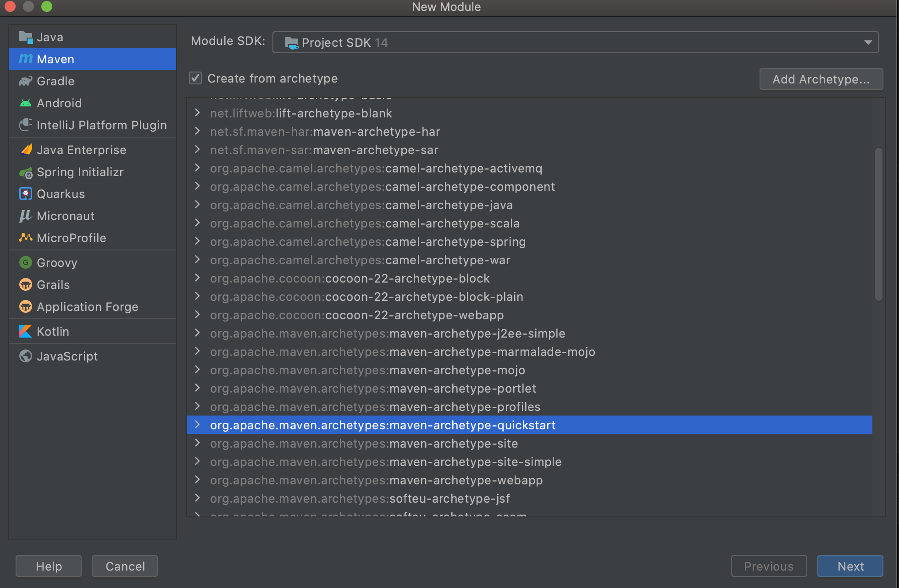Screen dimensions: 899x588
Task: Select the Micronaut framework icon
Action: [x=26, y=216]
